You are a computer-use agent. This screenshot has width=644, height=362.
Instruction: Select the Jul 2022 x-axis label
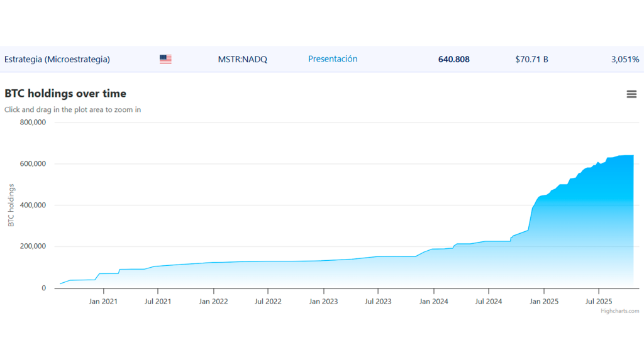point(268,302)
